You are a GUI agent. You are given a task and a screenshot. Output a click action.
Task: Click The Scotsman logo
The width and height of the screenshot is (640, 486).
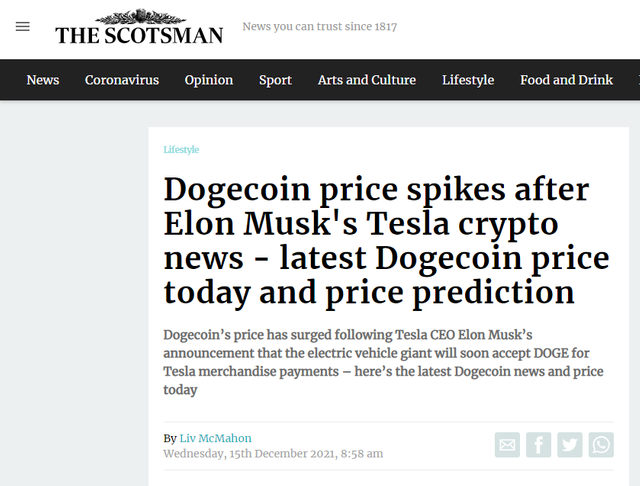click(139, 27)
